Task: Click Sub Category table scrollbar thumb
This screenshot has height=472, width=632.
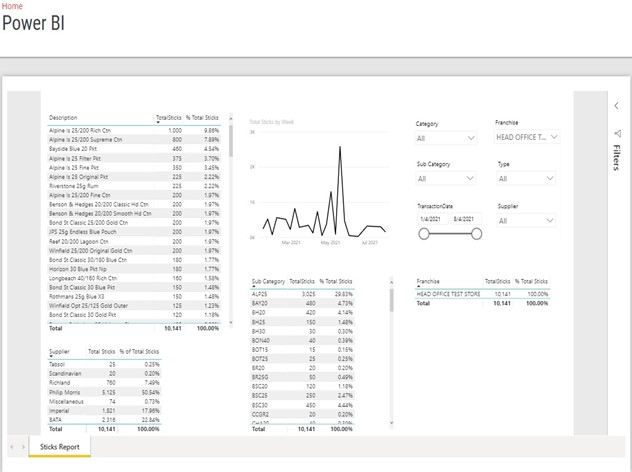Action: coord(391,300)
